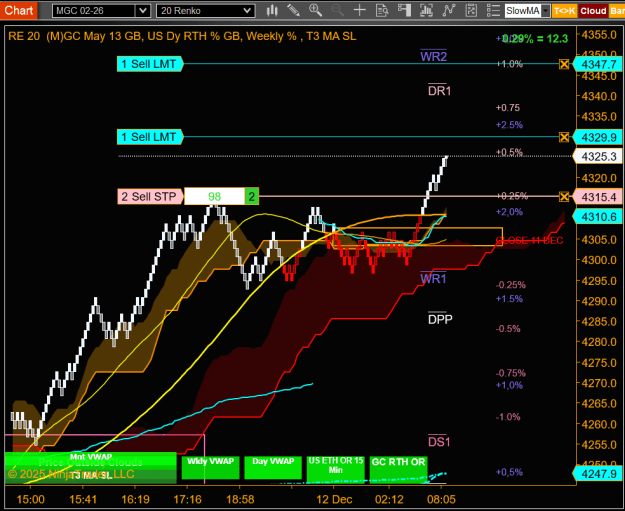Click the 4355.0 price axis label

(x=599, y=35)
